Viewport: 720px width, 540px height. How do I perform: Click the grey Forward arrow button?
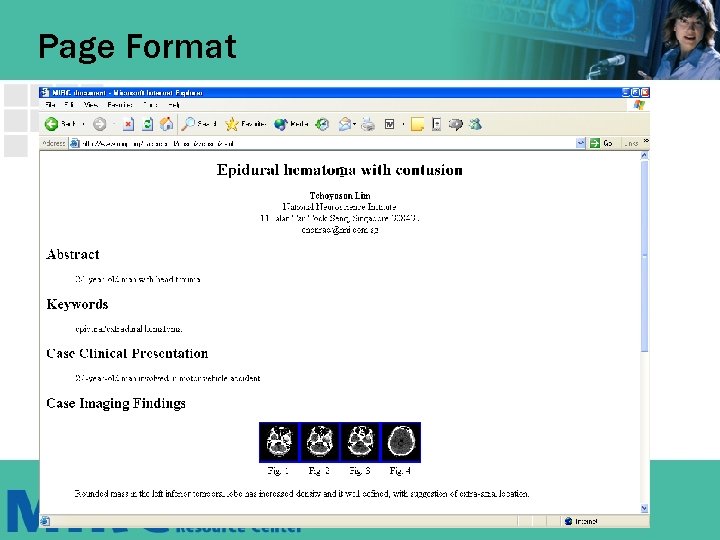click(x=100, y=124)
